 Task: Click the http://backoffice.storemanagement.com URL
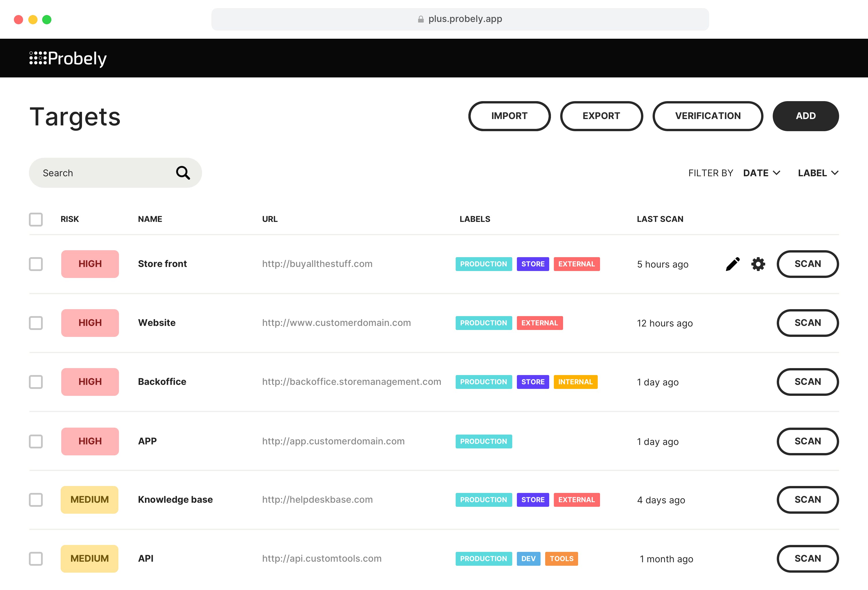(351, 382)
